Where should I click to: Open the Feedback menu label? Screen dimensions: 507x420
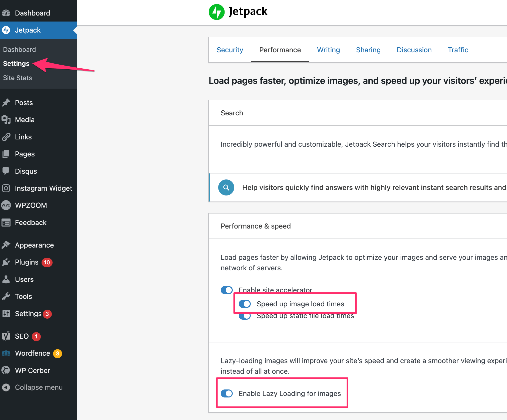tap(31, 223)
